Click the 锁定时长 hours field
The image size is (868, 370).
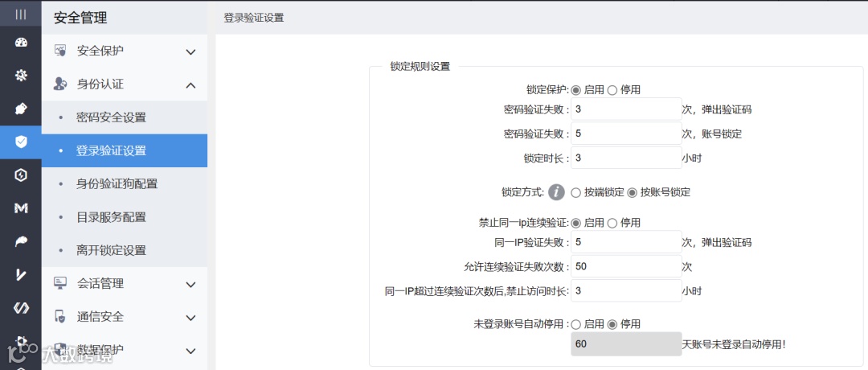[626, 158]
